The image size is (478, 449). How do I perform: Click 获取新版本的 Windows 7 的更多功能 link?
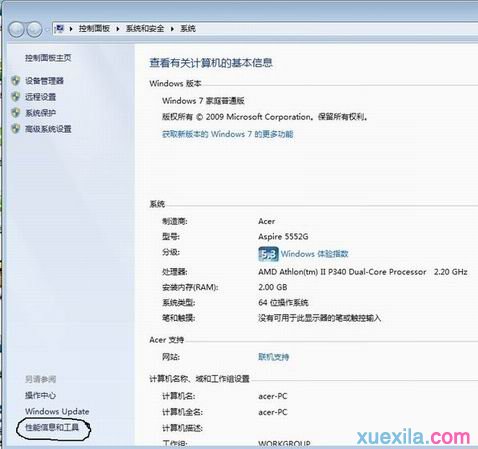pyautogui.click(x=228, y=134)
